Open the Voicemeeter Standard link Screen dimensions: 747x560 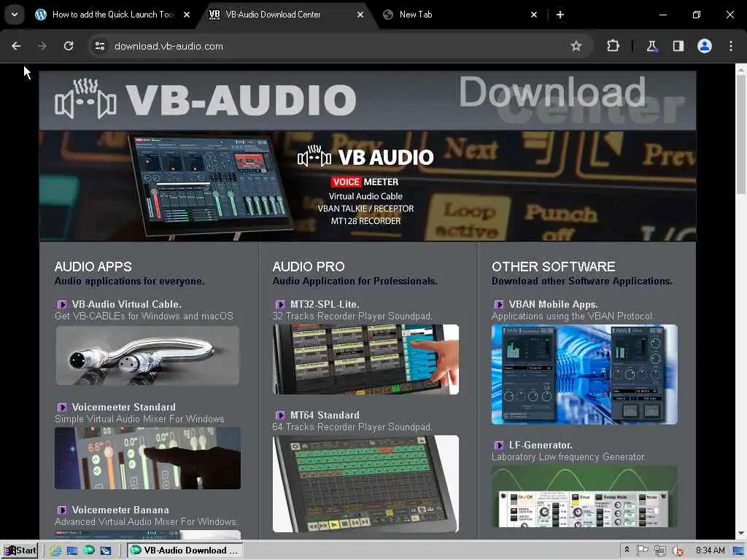tap(123, 407)
